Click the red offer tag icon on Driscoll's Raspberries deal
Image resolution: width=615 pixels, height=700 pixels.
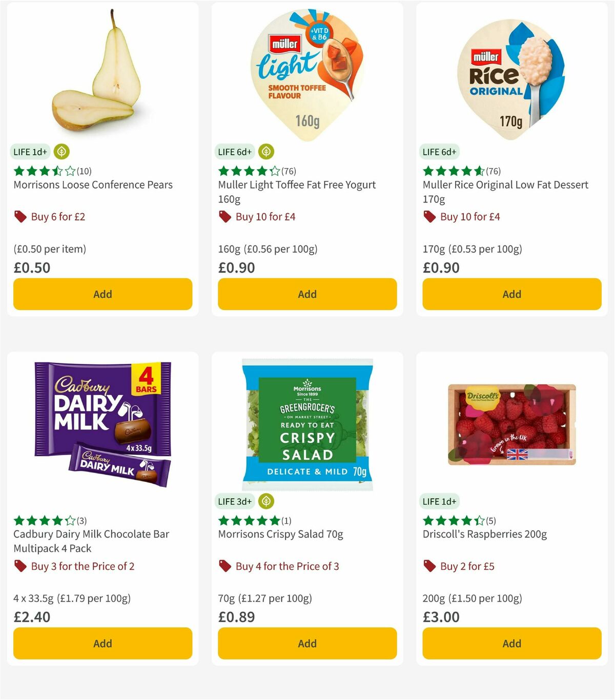pyautogui.click(x=430, y=566)
